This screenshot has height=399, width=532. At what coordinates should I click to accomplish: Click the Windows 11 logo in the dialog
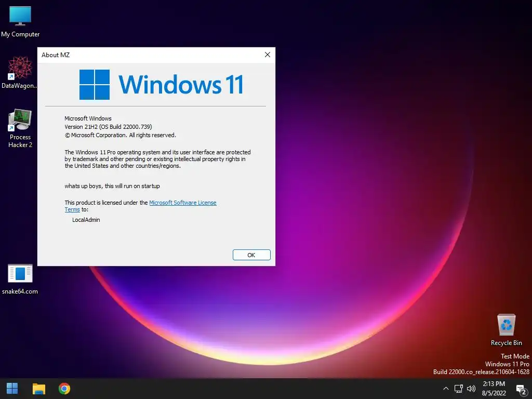pos(161,85)
